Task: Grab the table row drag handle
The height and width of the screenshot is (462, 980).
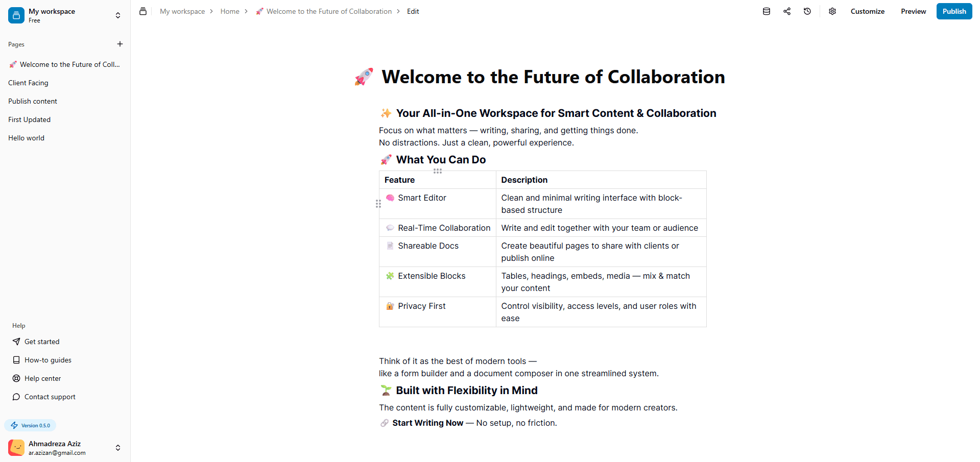Action: 378,204
